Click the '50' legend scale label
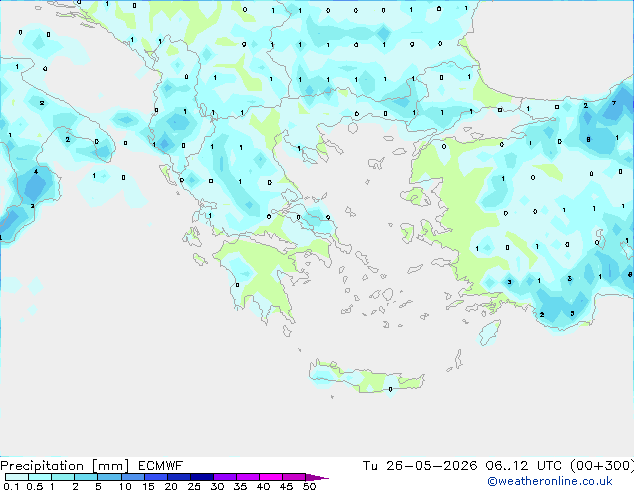This screenshot has height=490, width=634. point(309,486)
